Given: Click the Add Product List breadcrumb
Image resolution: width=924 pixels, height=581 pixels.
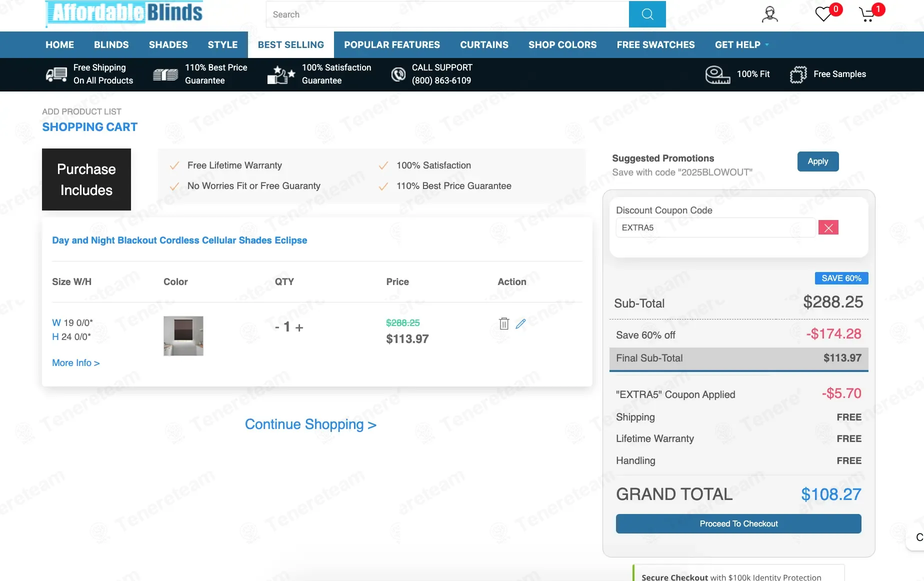Looking at the screenshot, I should coord(81,111).
